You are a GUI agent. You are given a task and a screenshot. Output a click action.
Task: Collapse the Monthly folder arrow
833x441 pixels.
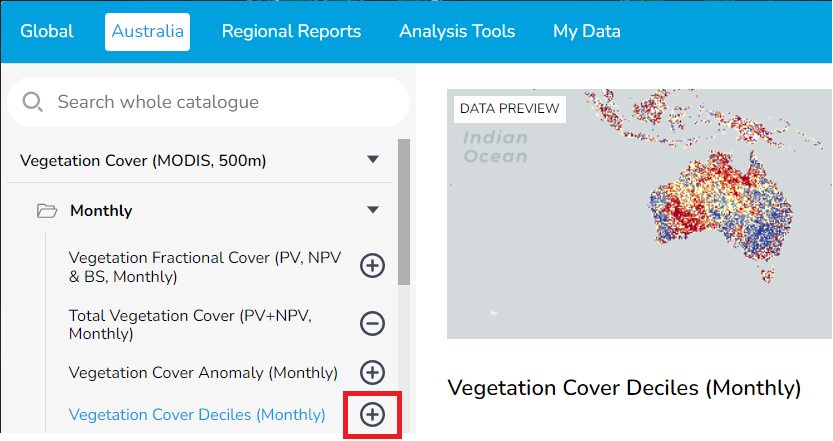(373, 211)
